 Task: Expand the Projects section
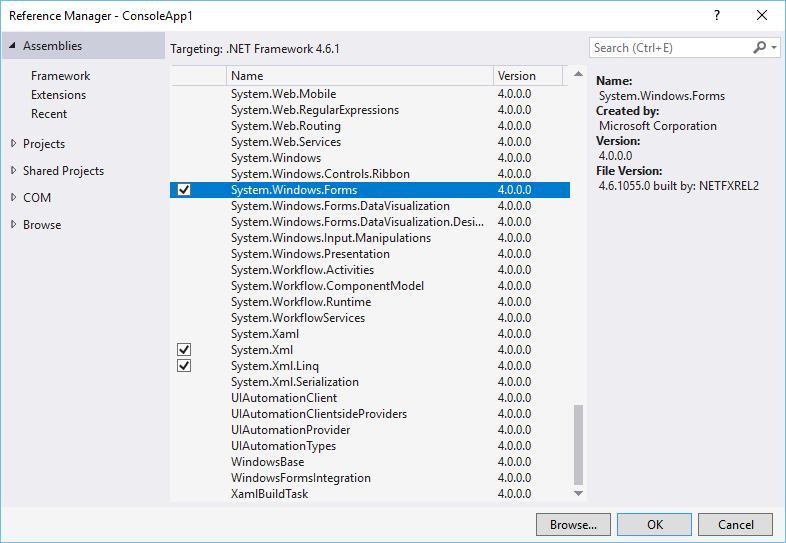pyautogui.click(x=13, y=144)
